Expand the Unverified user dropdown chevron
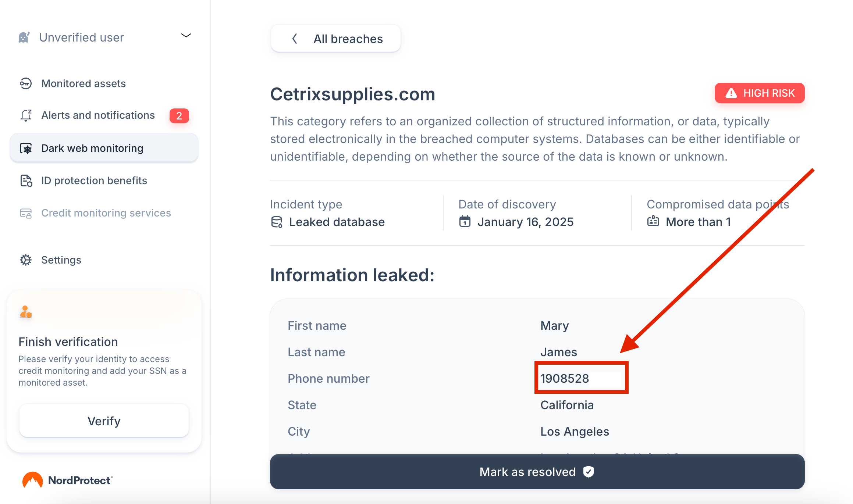853x504 pixels. (x=186, y=36)
